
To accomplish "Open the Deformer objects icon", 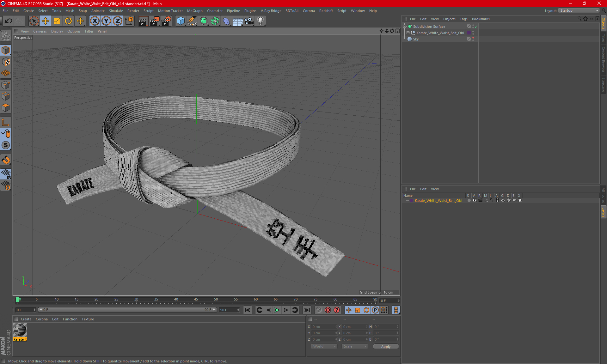I will tap(226, 21).
